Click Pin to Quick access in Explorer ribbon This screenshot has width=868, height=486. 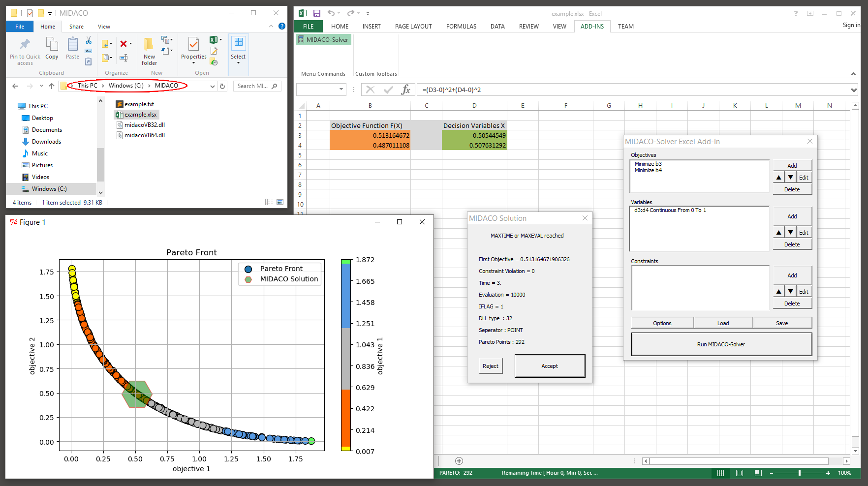tap(25, 52)
